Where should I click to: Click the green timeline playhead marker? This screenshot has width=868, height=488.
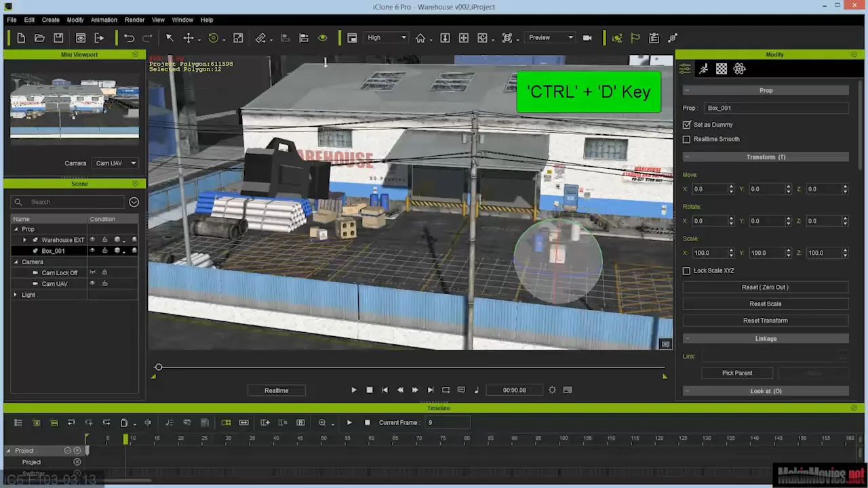(125, 439)
